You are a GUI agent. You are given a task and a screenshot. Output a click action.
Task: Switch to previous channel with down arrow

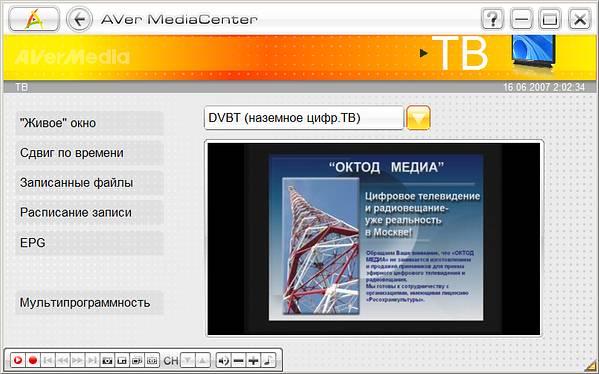point(188,360)
